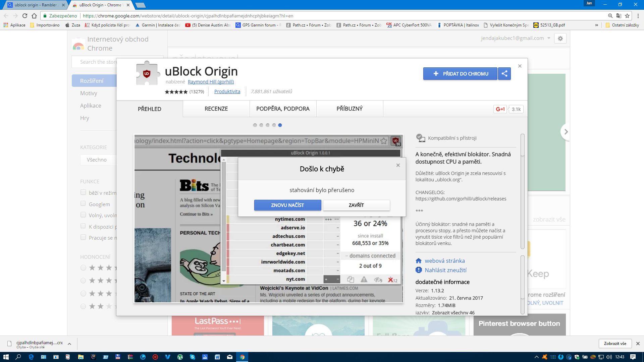Open Word from the taskbar
This screenshot has height=362, width=644.
coord(217,357)
